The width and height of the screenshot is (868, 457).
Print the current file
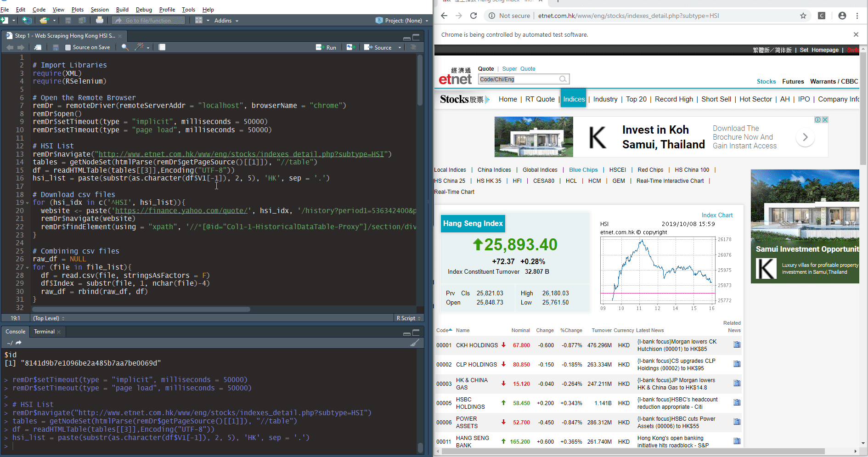99,20
